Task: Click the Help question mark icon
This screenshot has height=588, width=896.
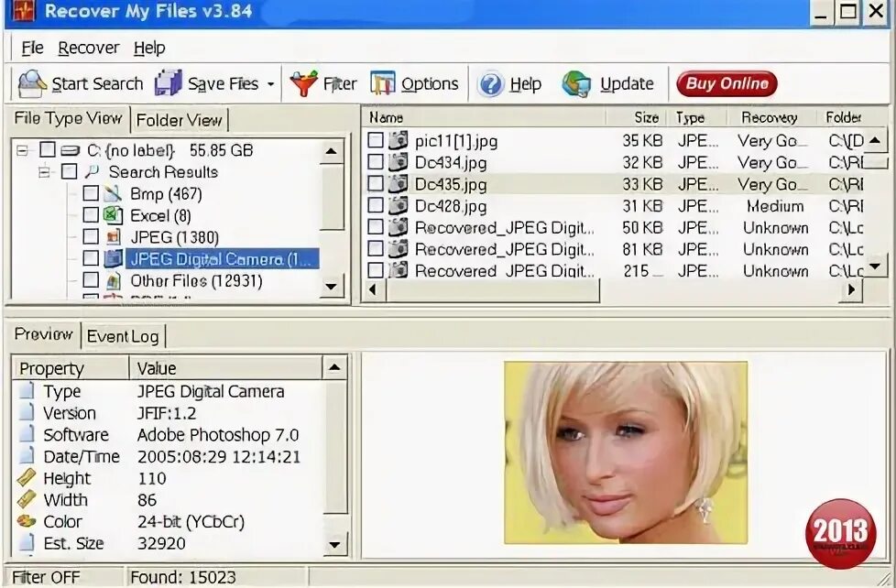Action: click(x=491, y=84)
